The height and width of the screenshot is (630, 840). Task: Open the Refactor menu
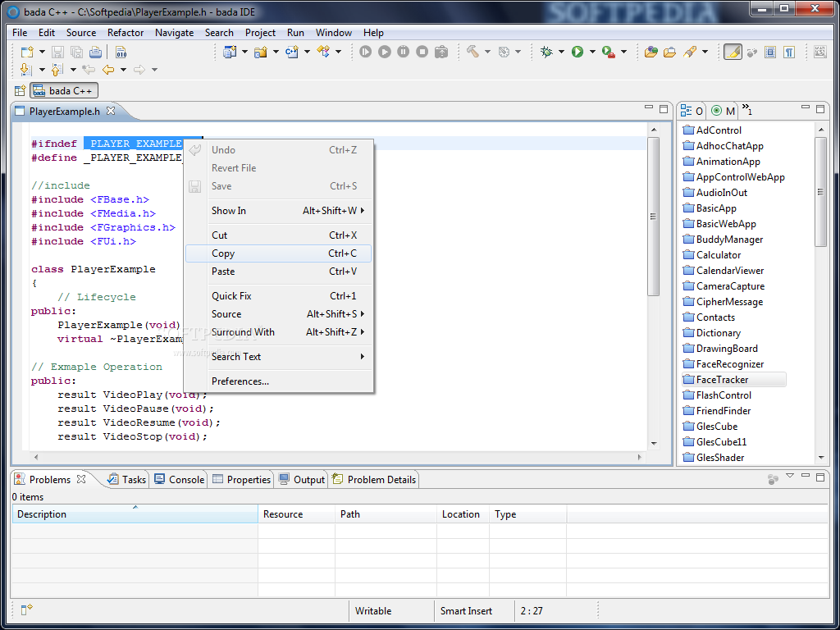pyautogui.click(x=126, y=33)
